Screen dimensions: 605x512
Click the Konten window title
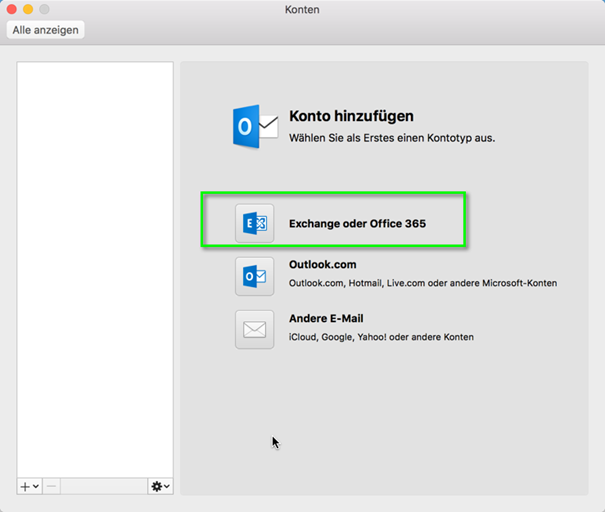(x=302, y=9)
